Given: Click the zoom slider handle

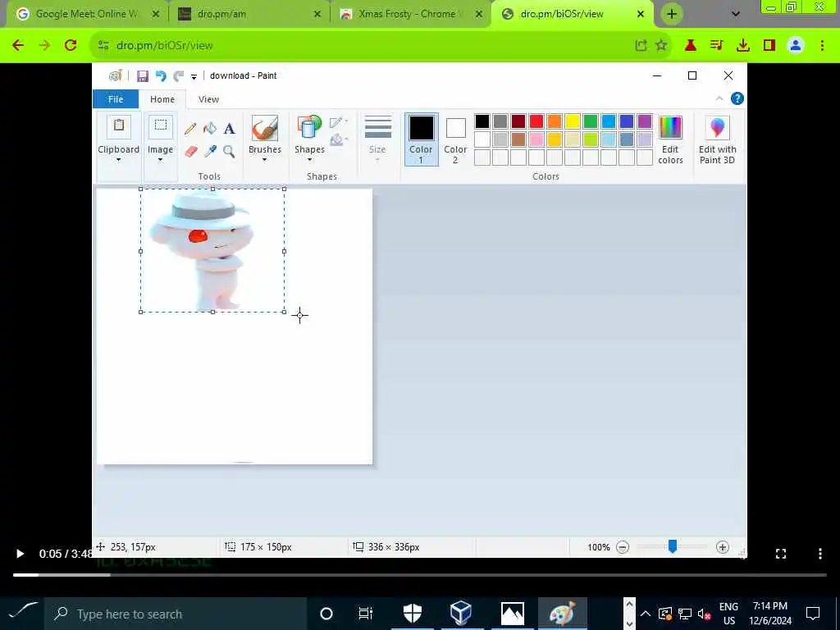Looking at the screenshot, I should pos(673,546).
